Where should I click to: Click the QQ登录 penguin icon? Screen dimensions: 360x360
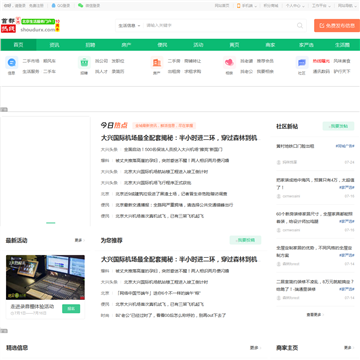pos(53,5)
